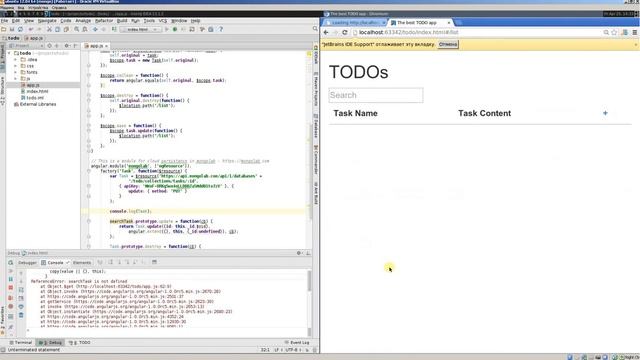
Task: Click the Paste toolbar icon
Action: click(x=66, y=29)
